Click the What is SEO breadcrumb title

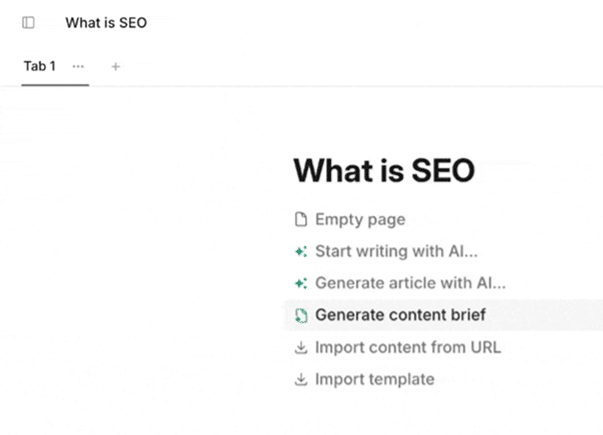point(106,23)
